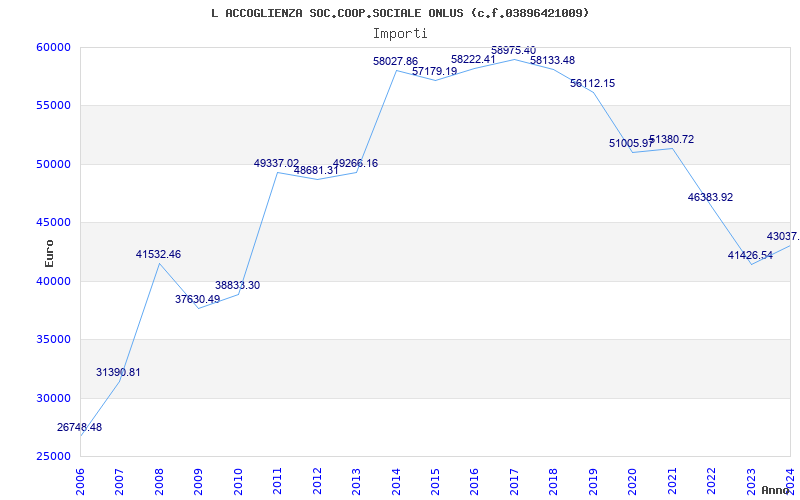This screenshot has width=800, height=500.
Task: Select data label 58222.41
Action: tap(473, 59)
